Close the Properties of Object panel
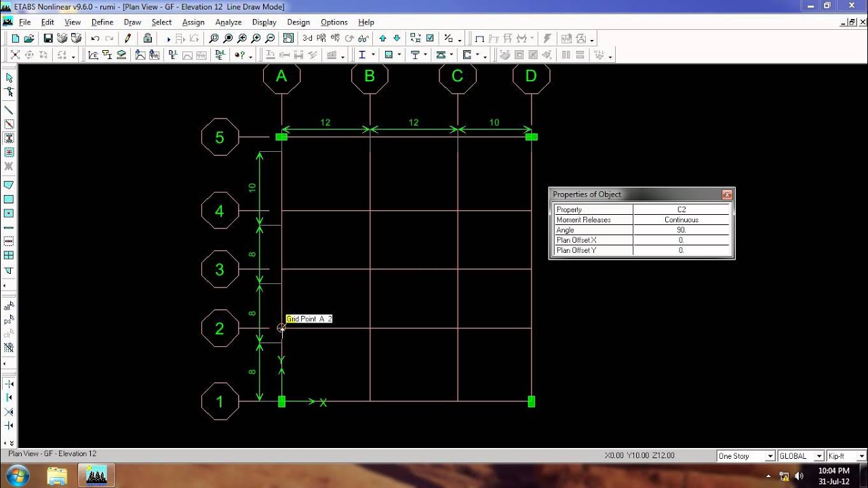 tap(727, 195)
